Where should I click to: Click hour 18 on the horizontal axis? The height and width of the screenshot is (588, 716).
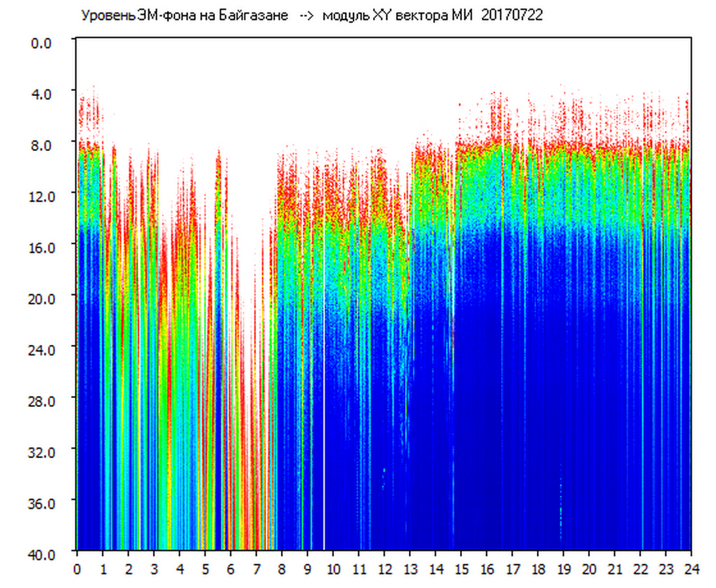point(538,568)
